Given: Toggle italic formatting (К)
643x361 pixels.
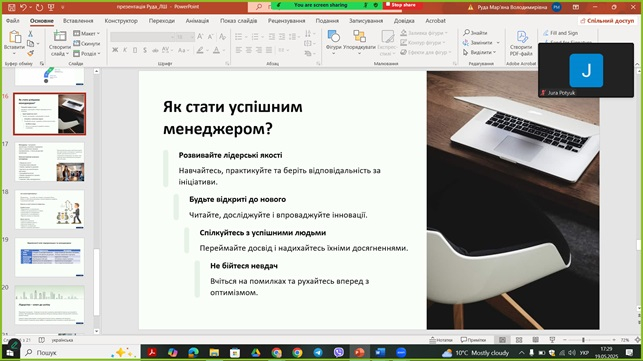Looking at the screenshot, I should pyautogui.click(x=125, y=50).
